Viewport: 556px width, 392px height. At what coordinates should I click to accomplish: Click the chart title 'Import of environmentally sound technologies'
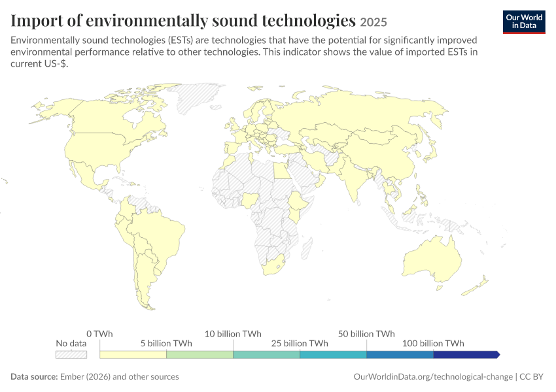click(x=183, y=20)
